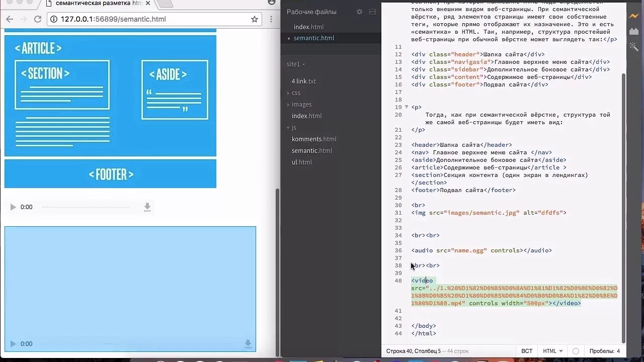Click the <nav> Главное верхнее меню line
The height and width of the screenshot is (362, 644).
tap(481, 152)
